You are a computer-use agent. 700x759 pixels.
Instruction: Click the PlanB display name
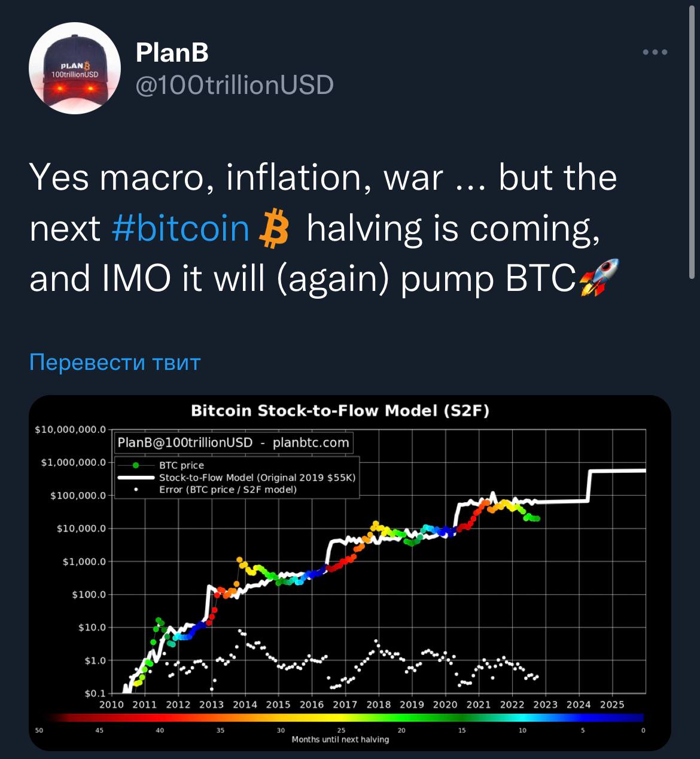point(172,53)
